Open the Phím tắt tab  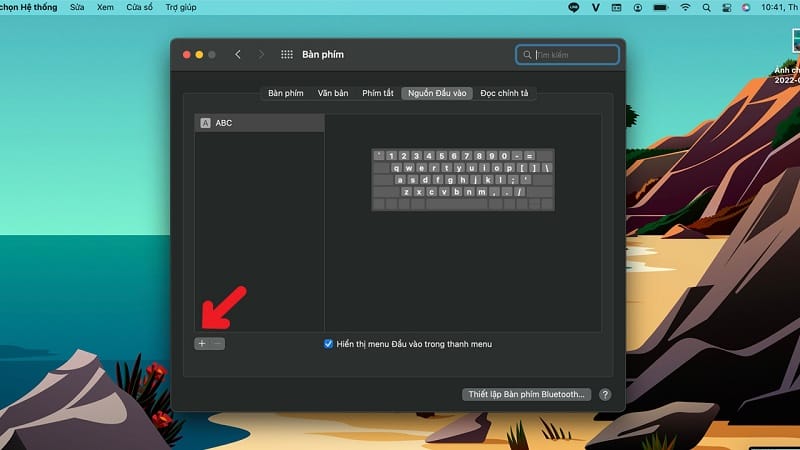[x=378, y=93]
